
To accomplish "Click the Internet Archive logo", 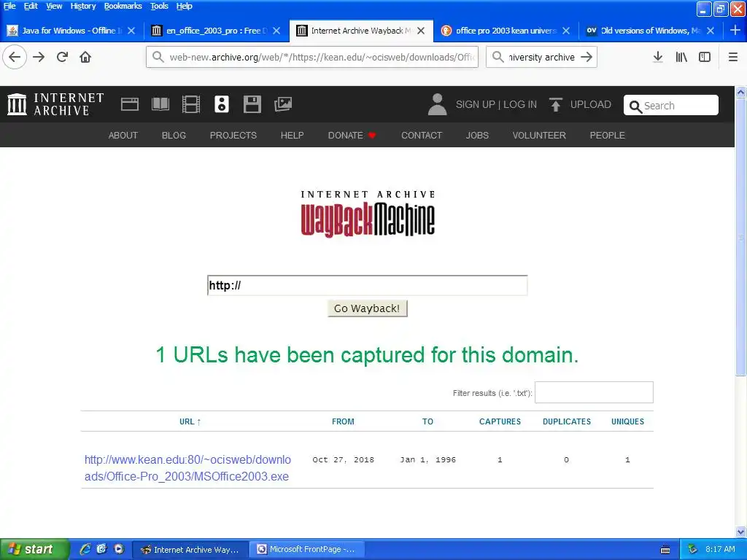I will [x=55, y=104].
